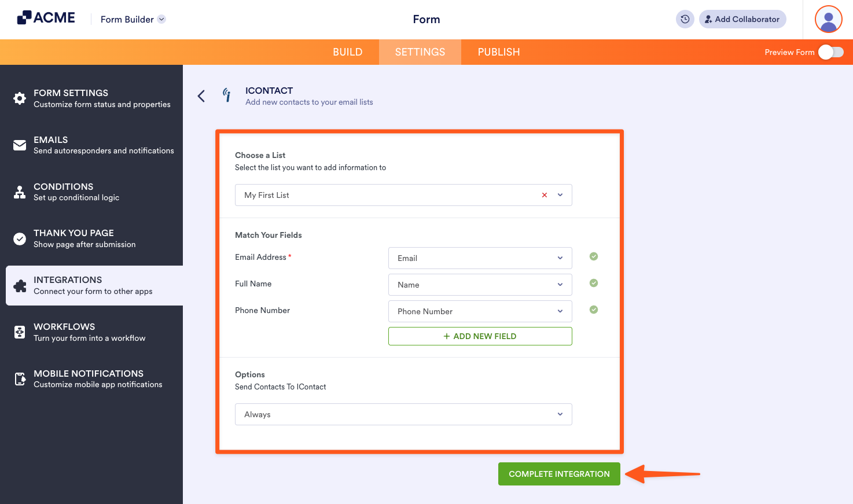The width and height of the screenshot is (853, 504).
Task: Open Conditions to set conditional logic
Action: (x=63, y=192)
